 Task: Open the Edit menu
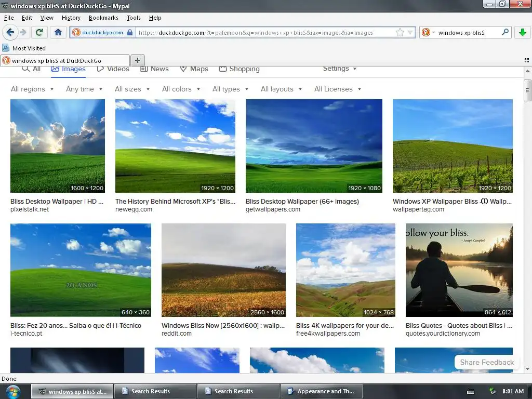pyautogui.click(x=27, y=18)
